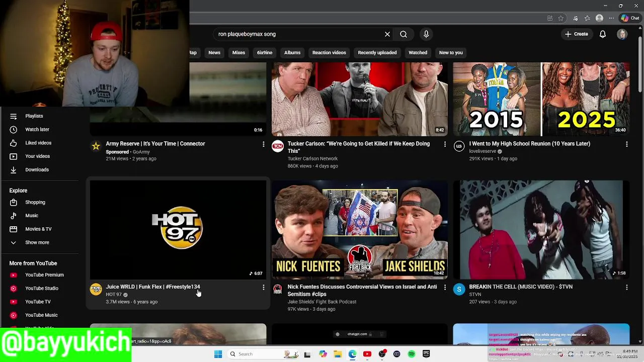Open Windows Start menu
Screen dimensions: 644x362
click(218, 354)
